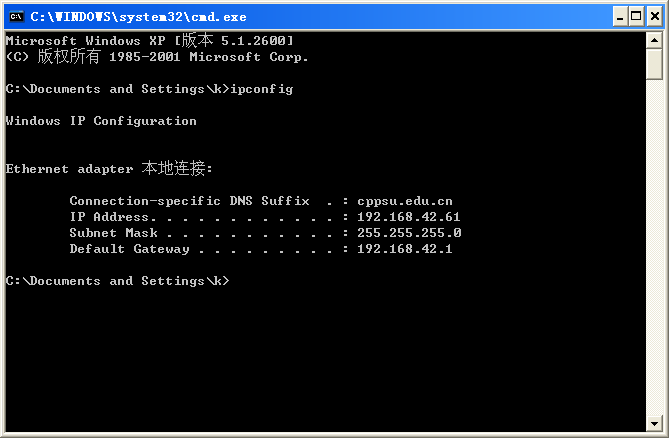Click the vertical scrollbar thumb

pyautogui.click(x=654, y=64)
